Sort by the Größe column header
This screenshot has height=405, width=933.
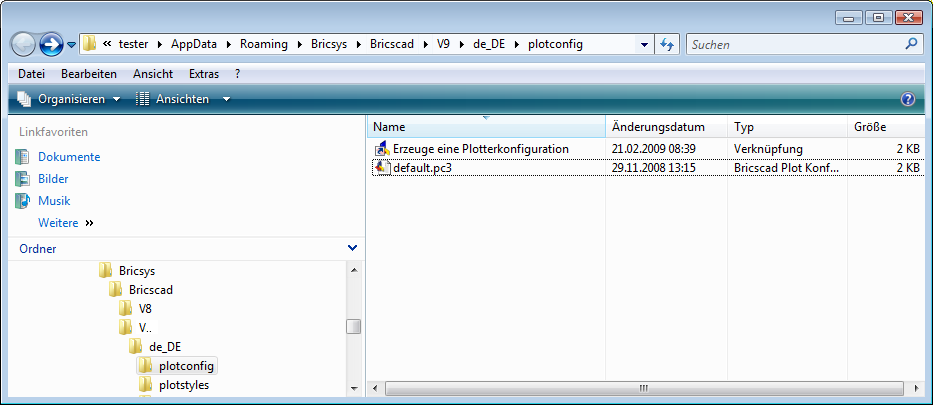(x=886, y=127)
